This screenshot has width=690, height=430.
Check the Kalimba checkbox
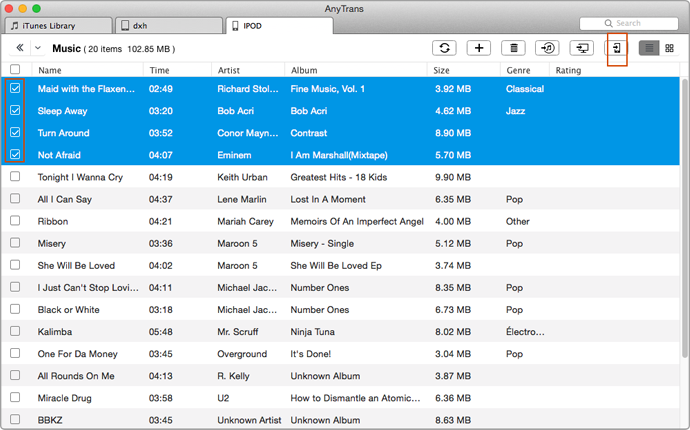[x=15, y=331]
